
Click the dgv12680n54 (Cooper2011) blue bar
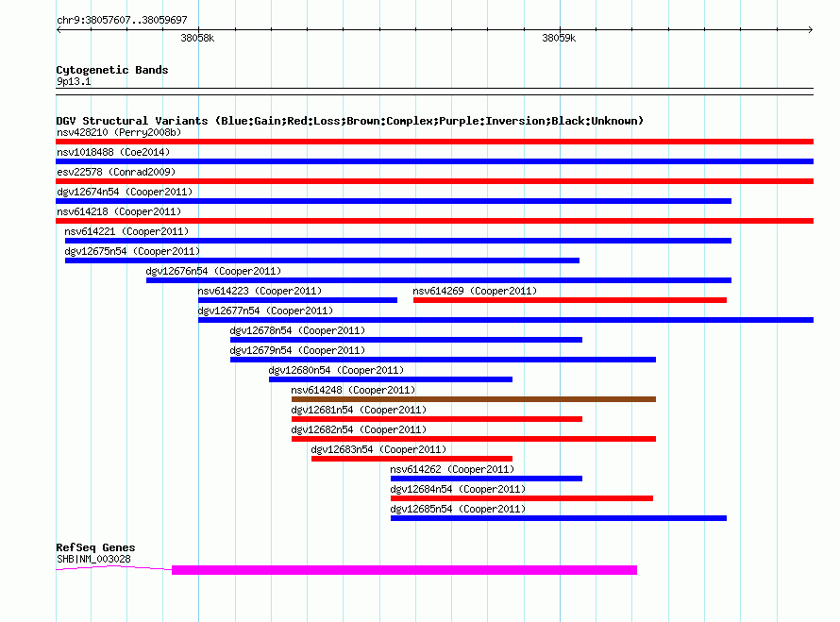pyautogui.click(x=391, y=379)
